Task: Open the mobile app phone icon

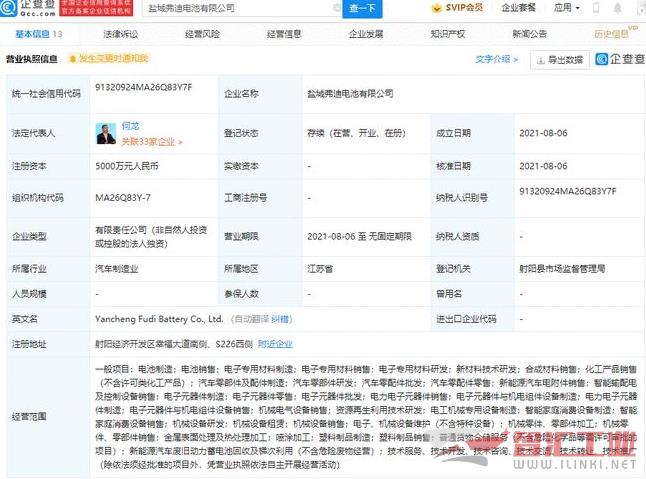Action: click(x=596, y=8)
